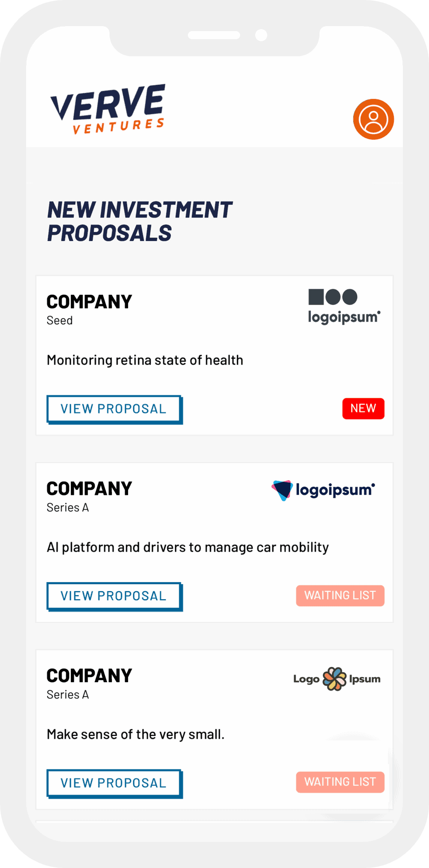View proposal for the retina monitoring company
Screen dimensions: 429x868
[114, 409]
